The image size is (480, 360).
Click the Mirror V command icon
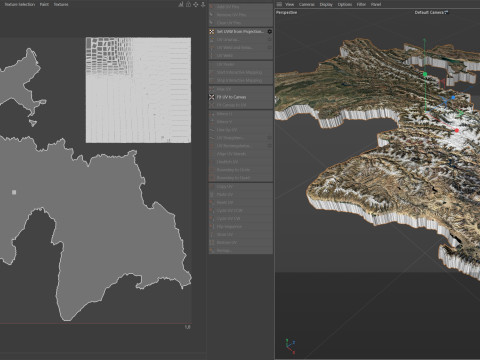coord(211,122)
